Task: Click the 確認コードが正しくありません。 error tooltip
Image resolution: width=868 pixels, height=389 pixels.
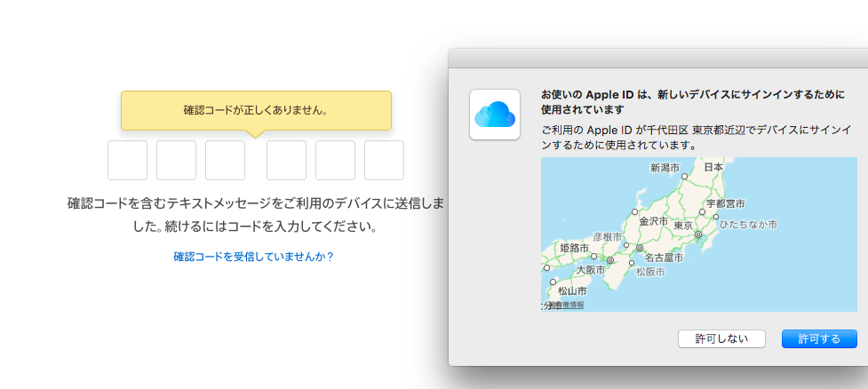Action: (256, 111)
